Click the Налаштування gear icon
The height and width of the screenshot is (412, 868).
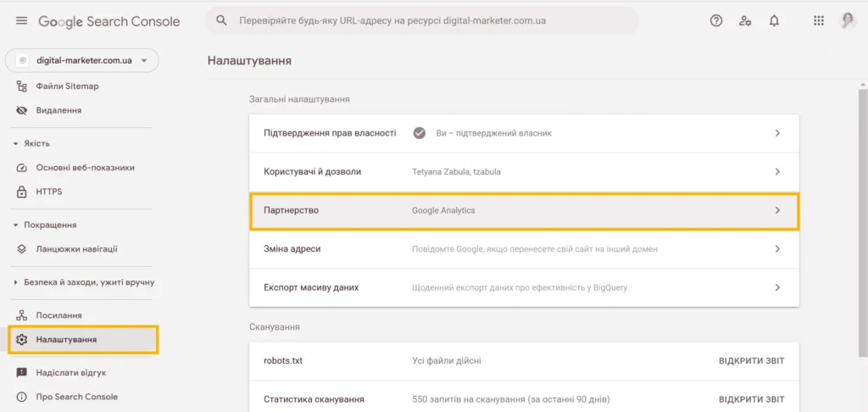tap(21, 339)
